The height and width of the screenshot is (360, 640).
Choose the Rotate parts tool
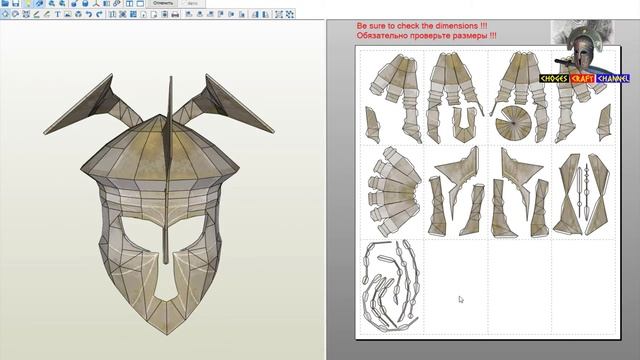16,14
